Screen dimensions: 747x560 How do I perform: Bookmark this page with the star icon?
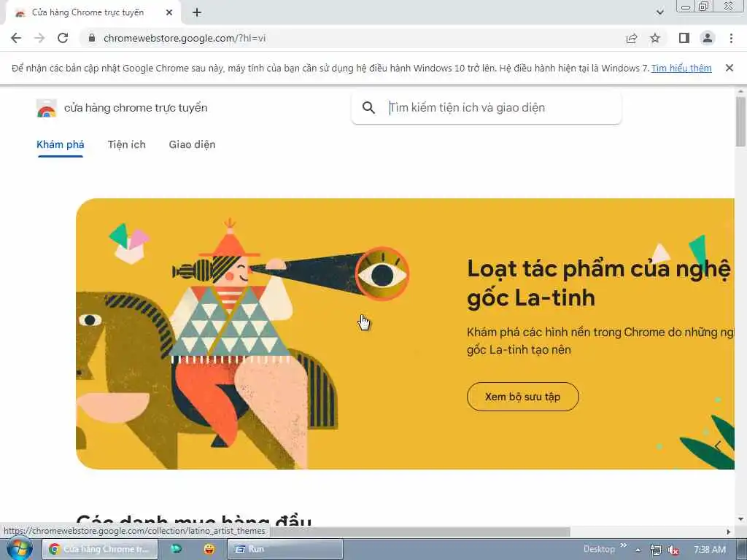pos(655,38)
